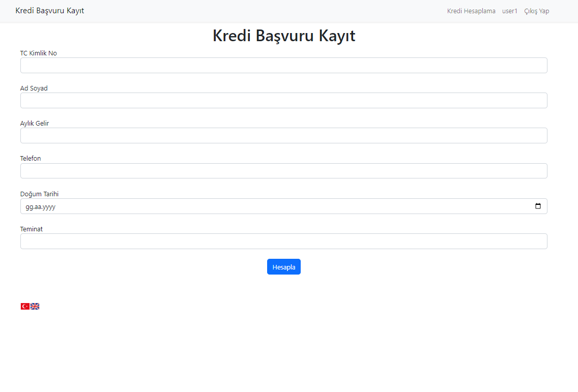Open the Kredi Hesaplama page

(471, 11)
